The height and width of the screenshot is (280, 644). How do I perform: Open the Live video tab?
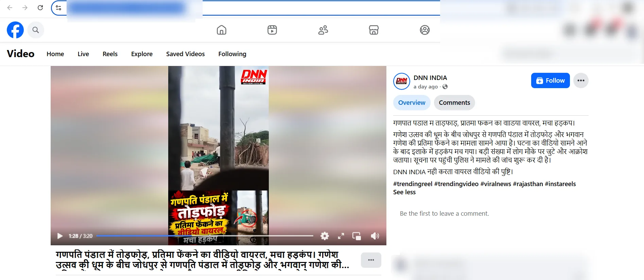(x=83, y=54)
